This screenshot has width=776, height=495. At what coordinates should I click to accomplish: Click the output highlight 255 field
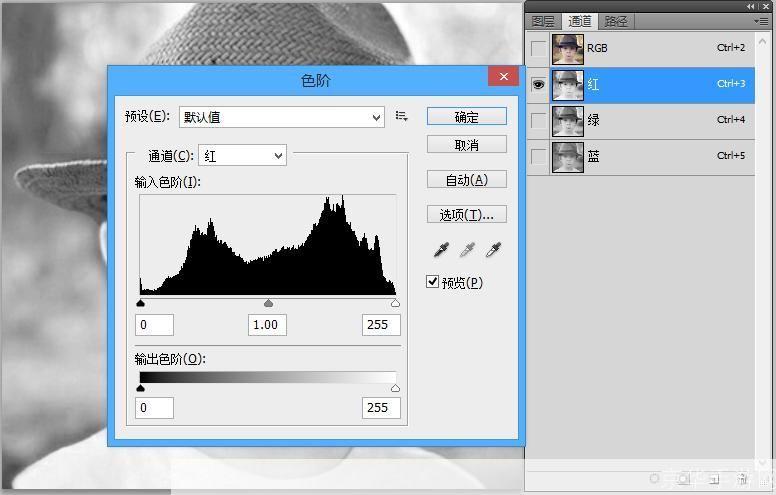point(381,408)
